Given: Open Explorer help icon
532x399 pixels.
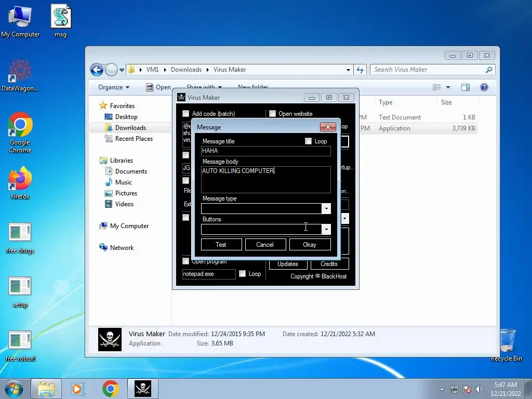Looking at the screenshot, I should [x=484, y=87].
